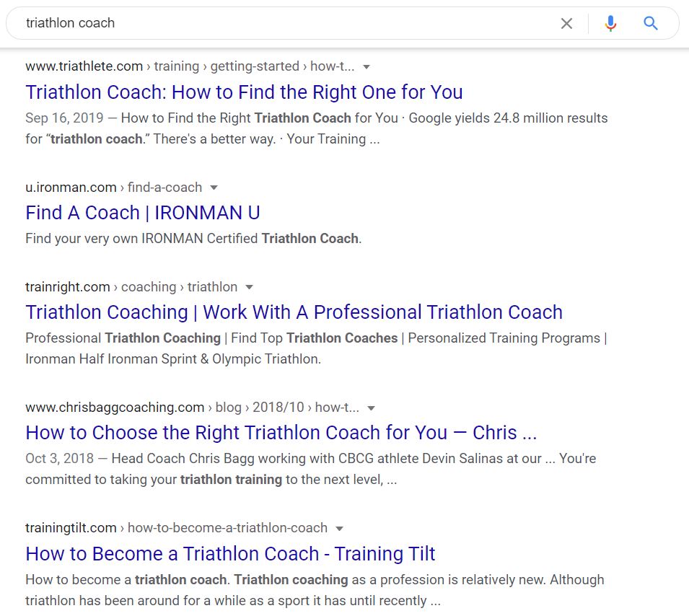
Task: Expand the arrow next to the trainright.com breadcrumb
Action: tap(249, 287)
